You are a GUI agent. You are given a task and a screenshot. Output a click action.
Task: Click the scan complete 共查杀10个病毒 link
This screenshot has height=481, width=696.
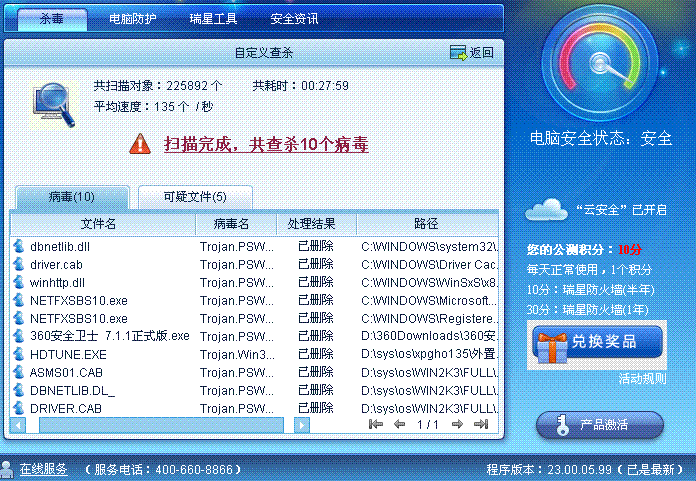266,145
